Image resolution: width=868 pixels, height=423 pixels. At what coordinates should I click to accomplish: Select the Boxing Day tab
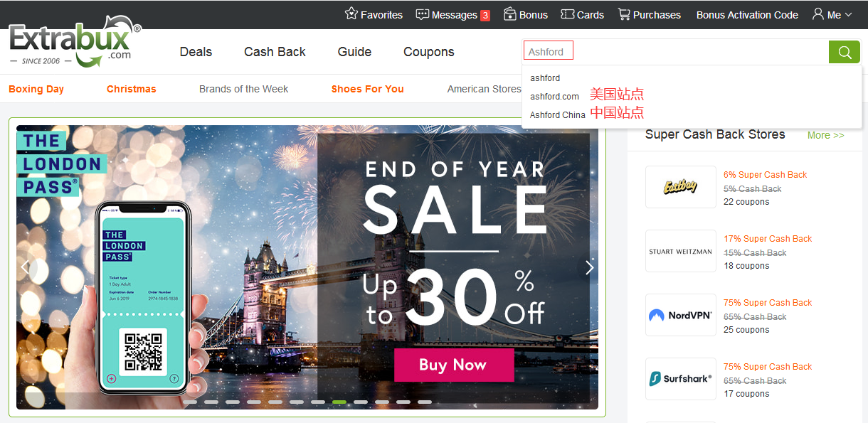[x=36, y=89]
